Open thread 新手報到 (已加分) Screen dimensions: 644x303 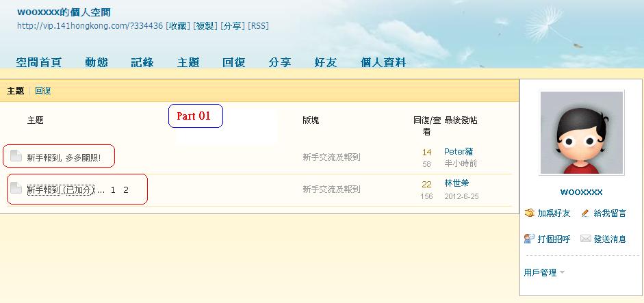click(x=61, y=189)
